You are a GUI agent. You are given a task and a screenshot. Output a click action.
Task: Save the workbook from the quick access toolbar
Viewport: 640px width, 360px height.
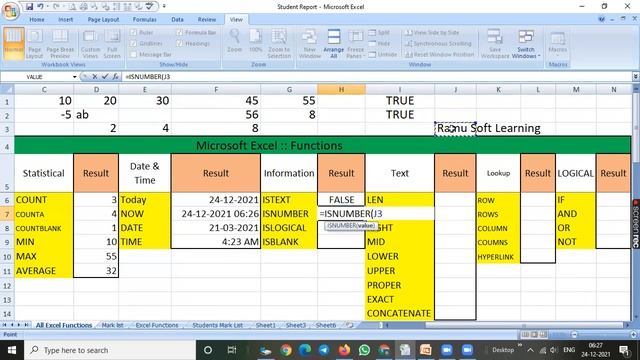(x=29, y=7)
